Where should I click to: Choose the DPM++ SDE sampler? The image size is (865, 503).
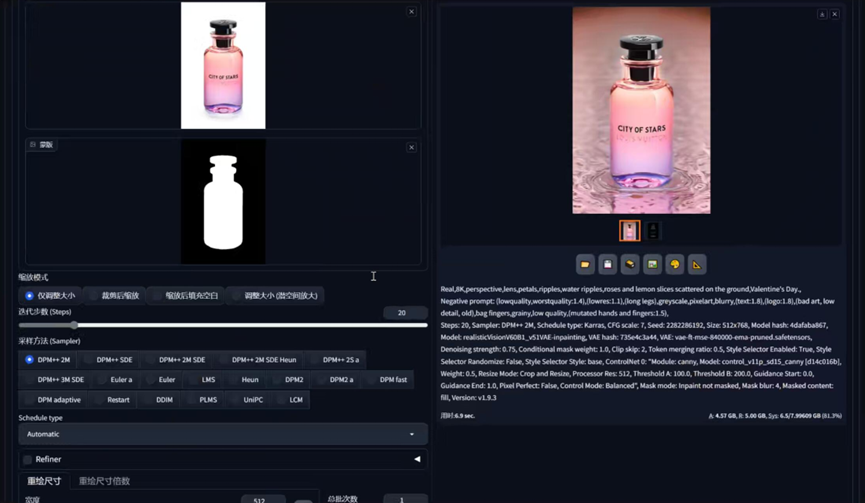[x=109, y=360]
